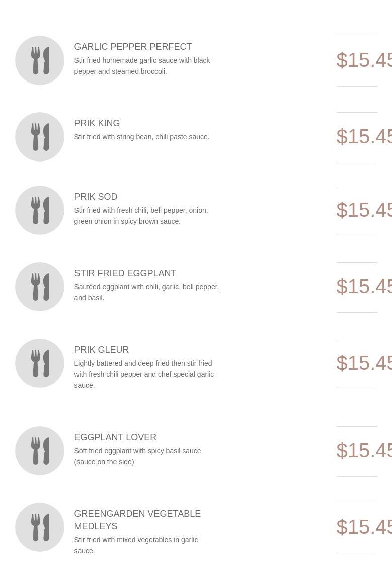This screenshot has height=565, width=392.
Task: Click the Eggplant Lover price amount
Action: click(x=364, y=451)
